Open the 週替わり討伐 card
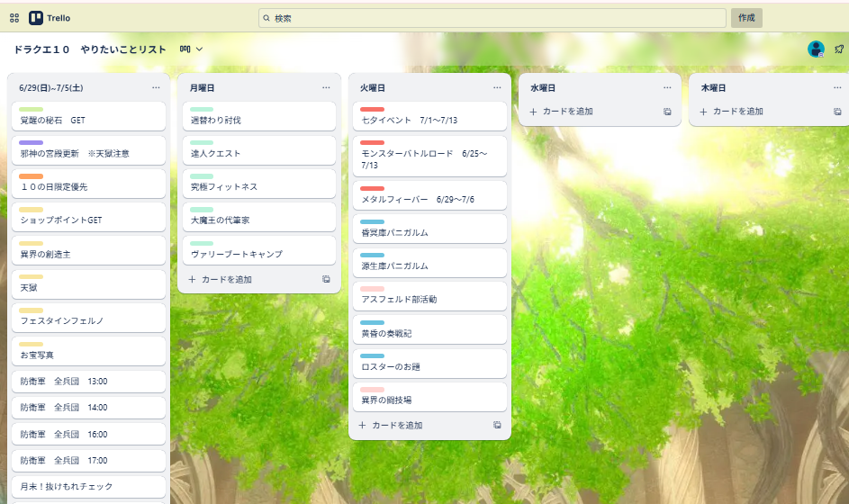Screen dimensions: 849x504 (x=259, y=116)
